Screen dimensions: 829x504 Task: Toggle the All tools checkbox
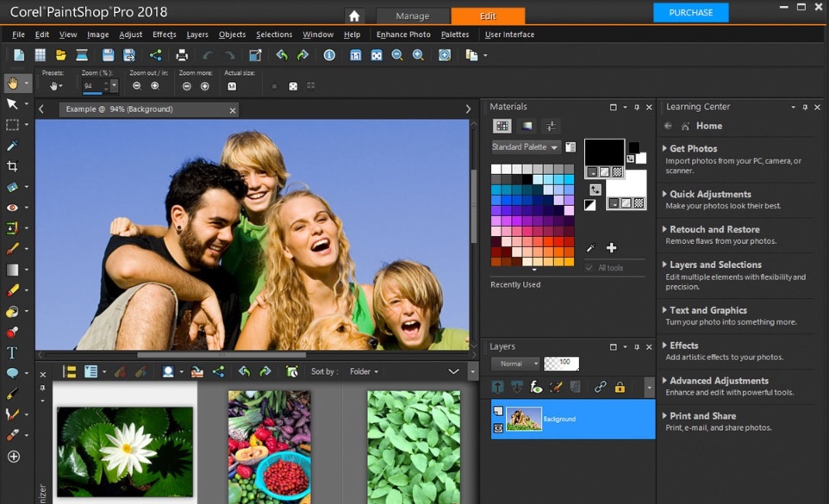589,268
